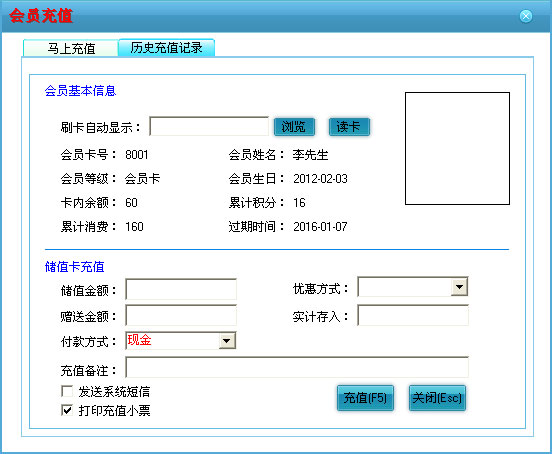Enable the 发送系统短信 checkbox
This screenshot has width=552, height=454.
(x=67, y=391)
